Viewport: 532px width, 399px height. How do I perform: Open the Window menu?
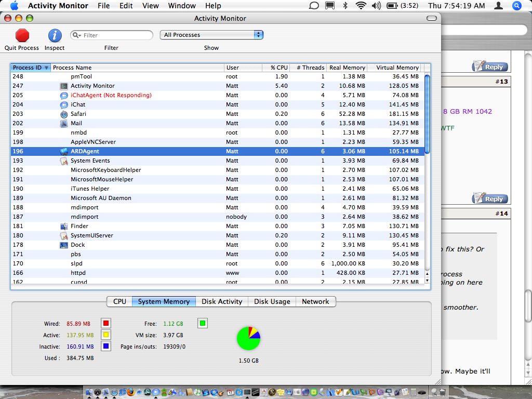[182, 6]
